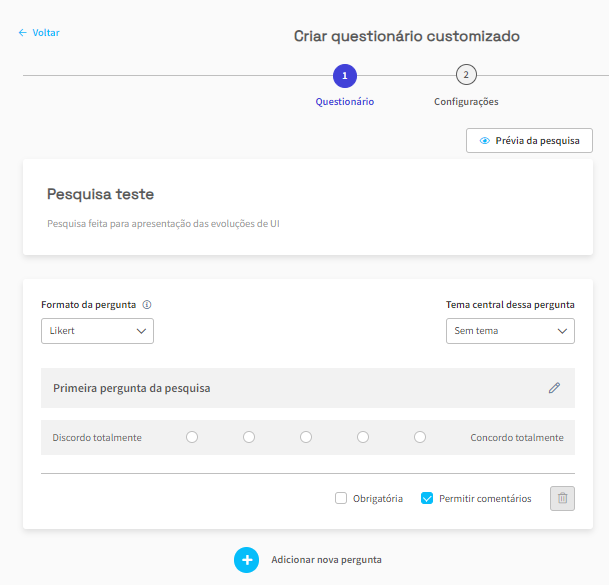Click the pencil edit icon on the question
This screenshot has height=585, width=609.
[554, 388]
